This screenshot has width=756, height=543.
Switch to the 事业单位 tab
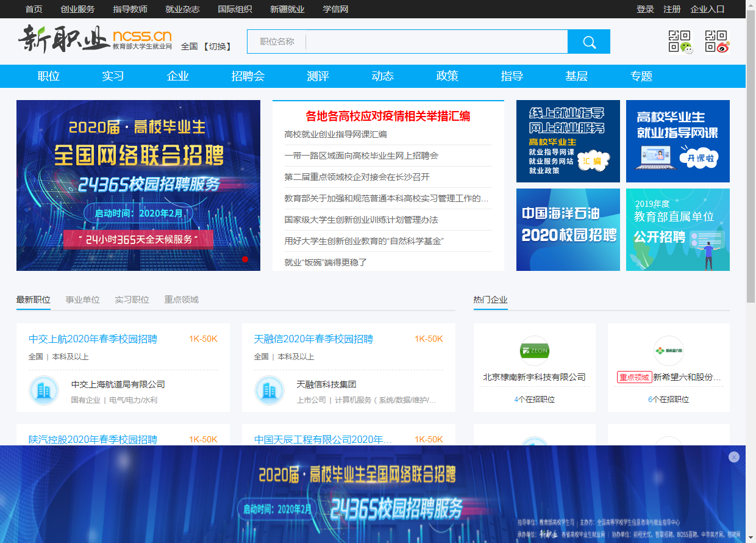pyautogui.click(x=82, y=300)
